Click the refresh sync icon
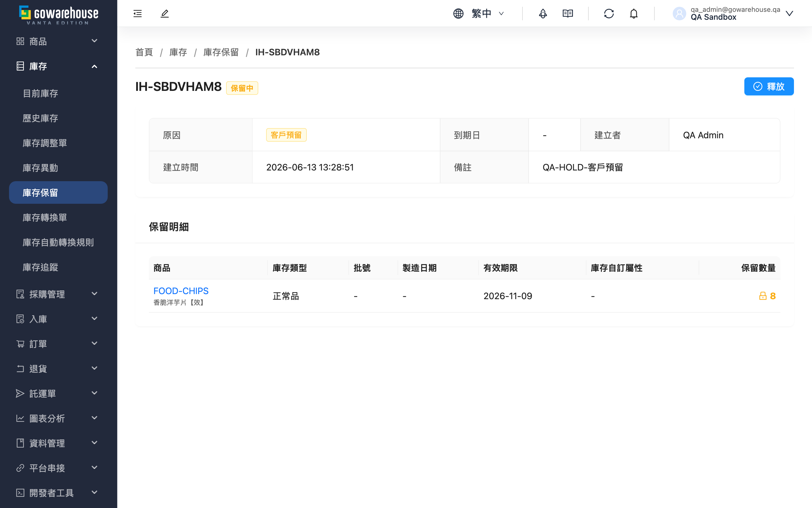812x508 pixels. click(x=609, y=14)
